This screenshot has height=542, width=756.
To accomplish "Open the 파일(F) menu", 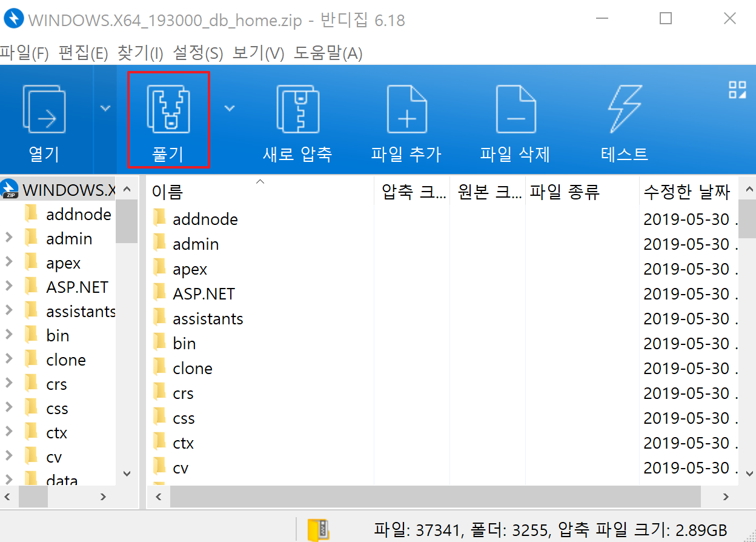I will pos(24,53).
